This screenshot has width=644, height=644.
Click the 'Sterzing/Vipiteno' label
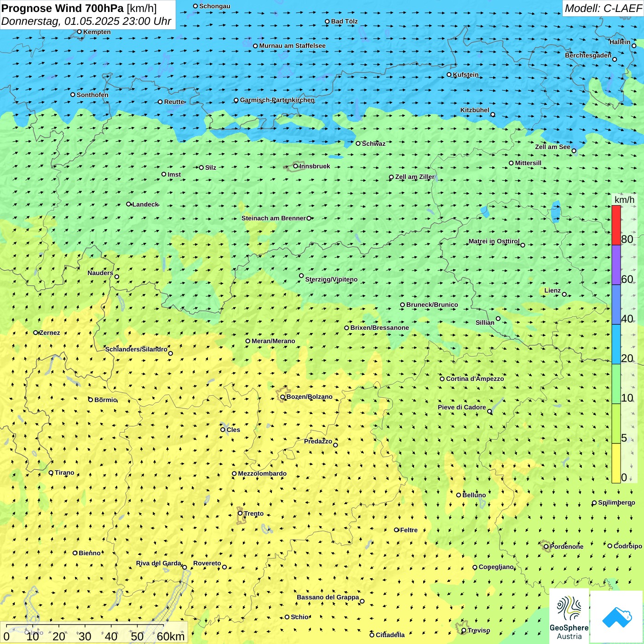click(x=331, y=279)
